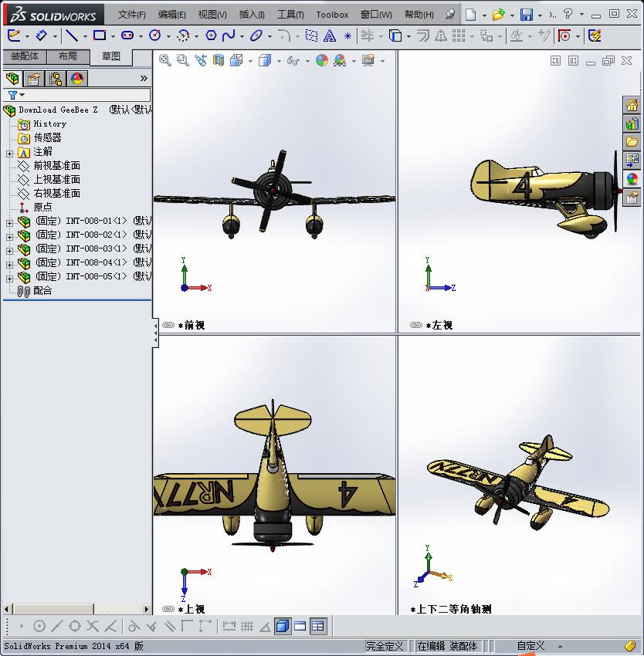The image size is (644, 656).
Task: Select the Circle sketch tool
Action: [155, 36]
